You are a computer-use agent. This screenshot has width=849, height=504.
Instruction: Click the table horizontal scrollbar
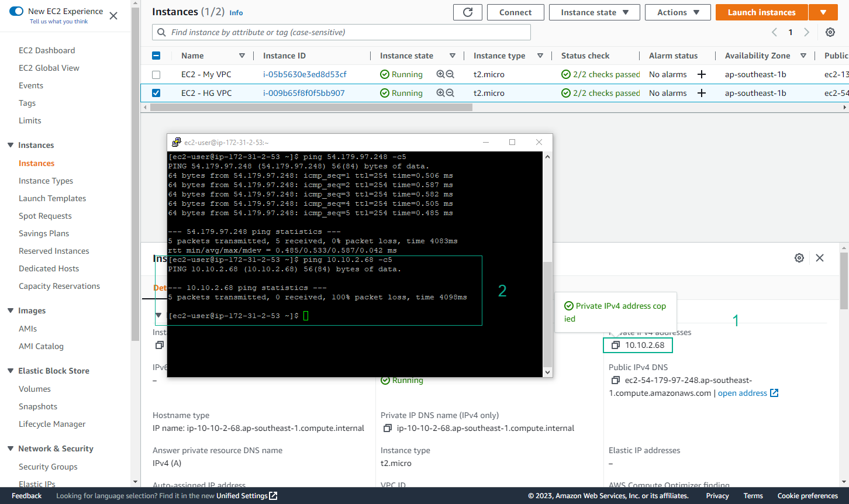coord(312,108)
